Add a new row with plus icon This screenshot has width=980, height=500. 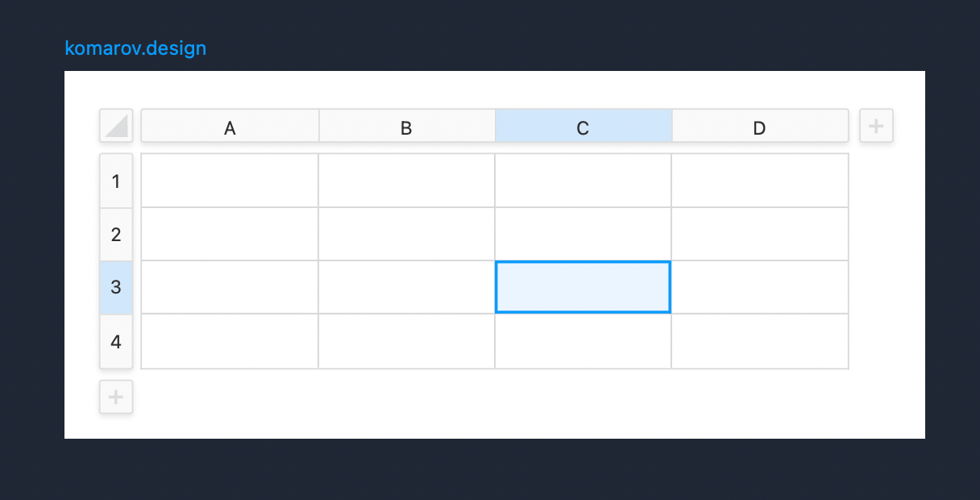pos(116,397)
